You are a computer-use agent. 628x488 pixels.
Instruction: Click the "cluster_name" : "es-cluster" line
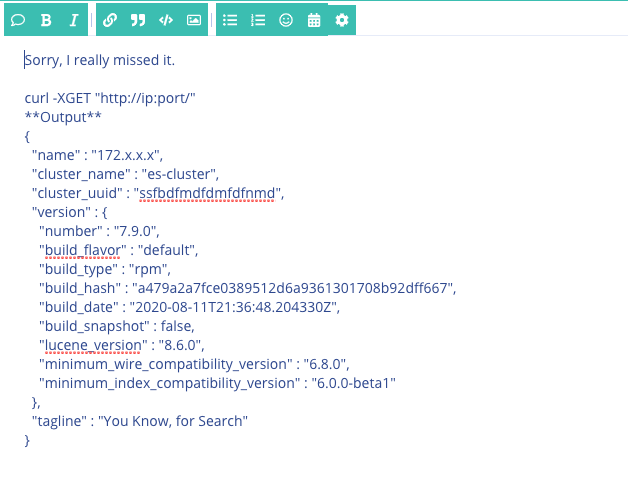[x=125, y=174]
